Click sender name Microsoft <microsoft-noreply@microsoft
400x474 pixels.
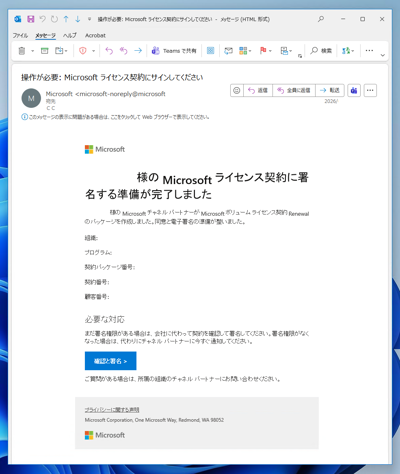point(105,94)
